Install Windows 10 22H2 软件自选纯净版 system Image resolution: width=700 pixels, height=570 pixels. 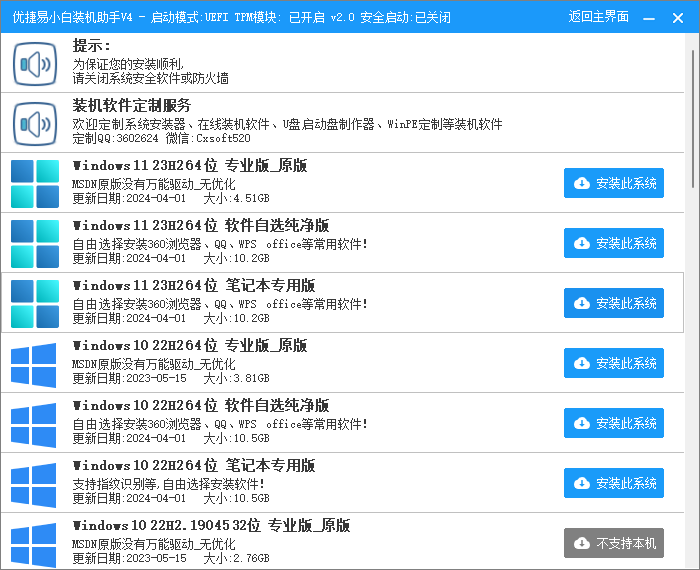pyautogui.click(x=614, y=423)
